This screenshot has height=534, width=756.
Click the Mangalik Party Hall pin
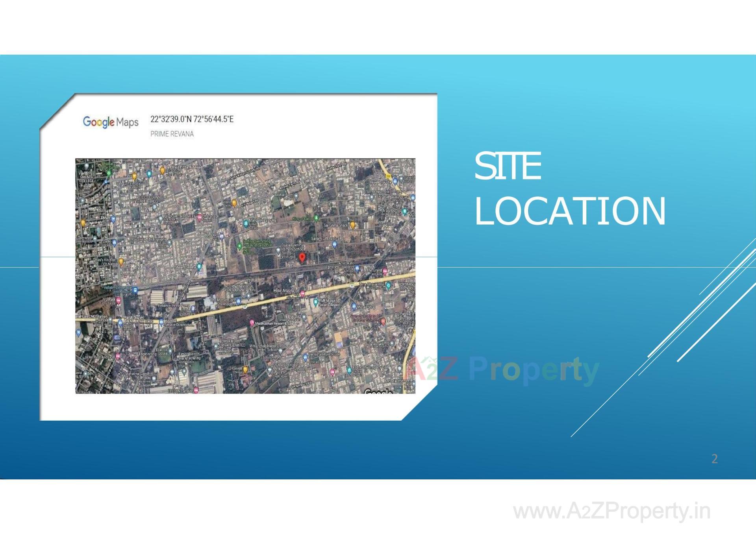click(246, 224)
